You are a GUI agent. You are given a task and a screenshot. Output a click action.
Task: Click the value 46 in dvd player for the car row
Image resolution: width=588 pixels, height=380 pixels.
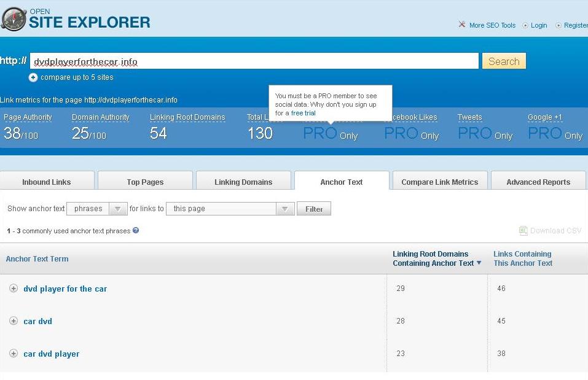501,288
